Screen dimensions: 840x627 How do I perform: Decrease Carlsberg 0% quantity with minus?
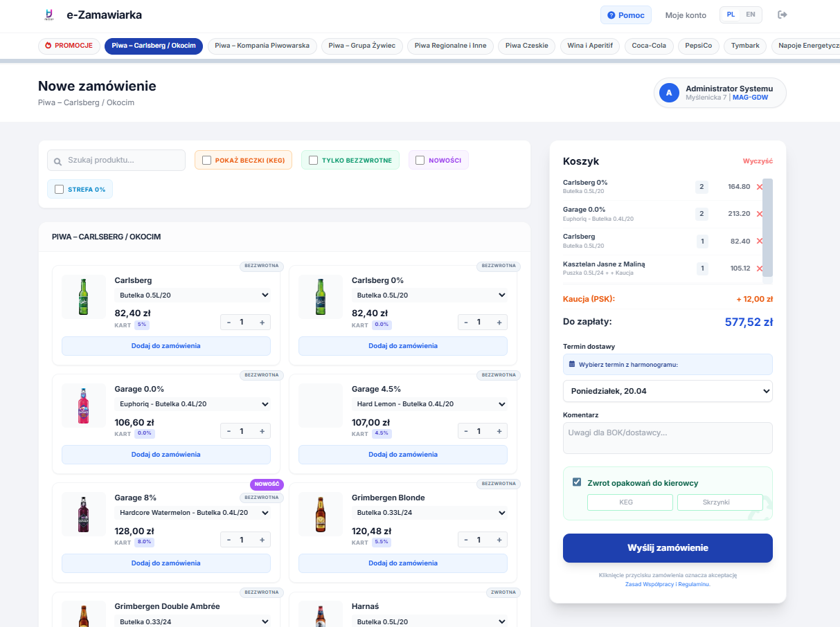point(466,322)
